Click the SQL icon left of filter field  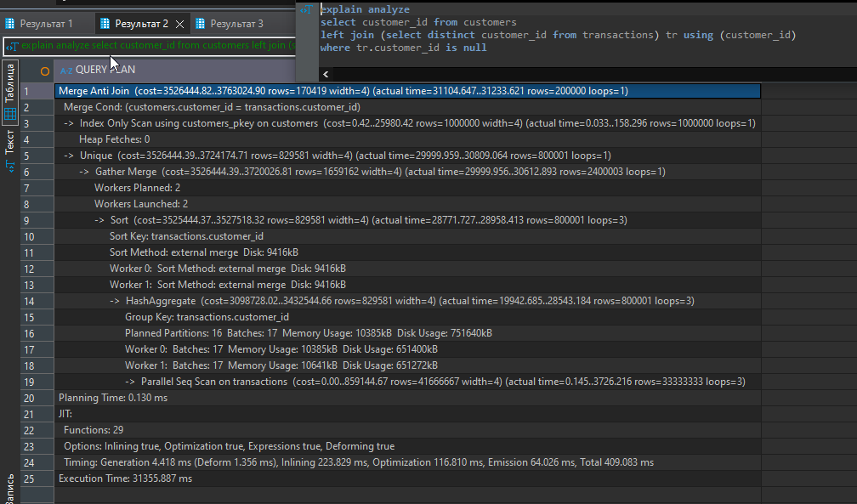(x=12, y=47)
